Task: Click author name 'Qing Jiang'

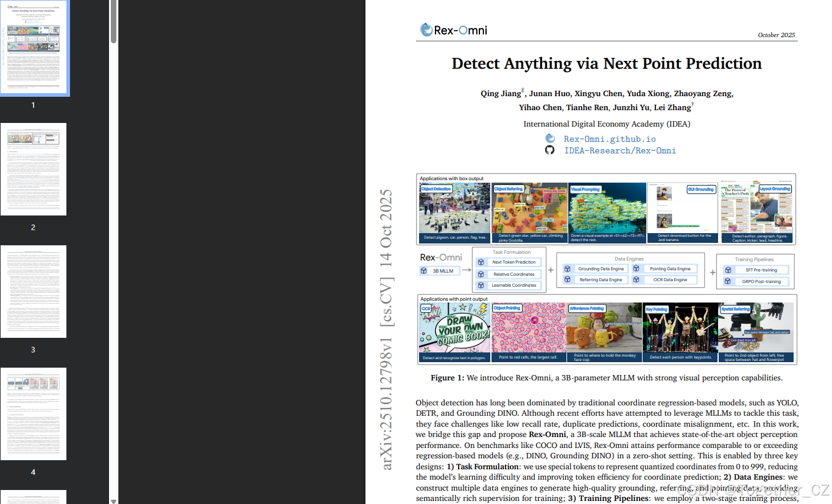Action: pyautogui.click(x=501, y=93)
